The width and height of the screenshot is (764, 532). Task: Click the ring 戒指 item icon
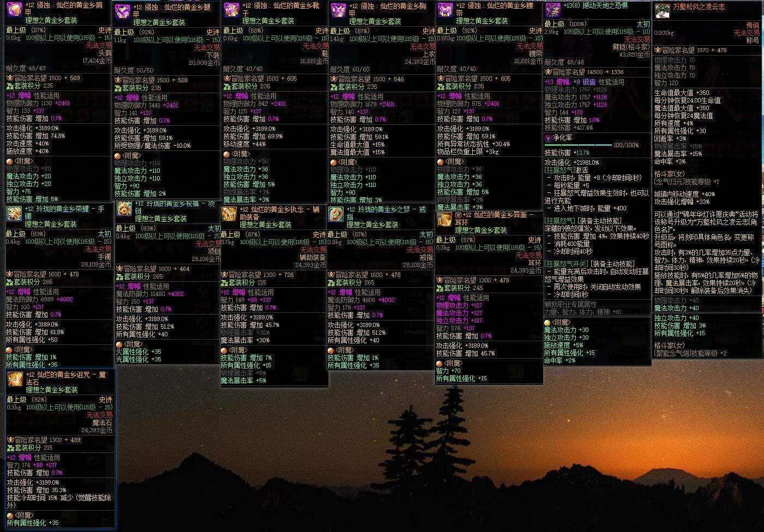(x=336, y=214)
